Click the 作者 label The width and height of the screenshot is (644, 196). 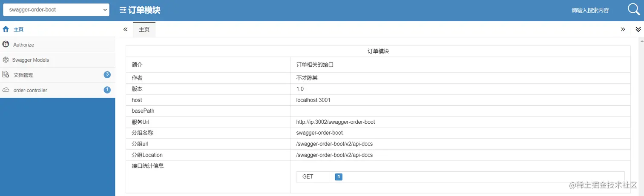click(137, 78)
